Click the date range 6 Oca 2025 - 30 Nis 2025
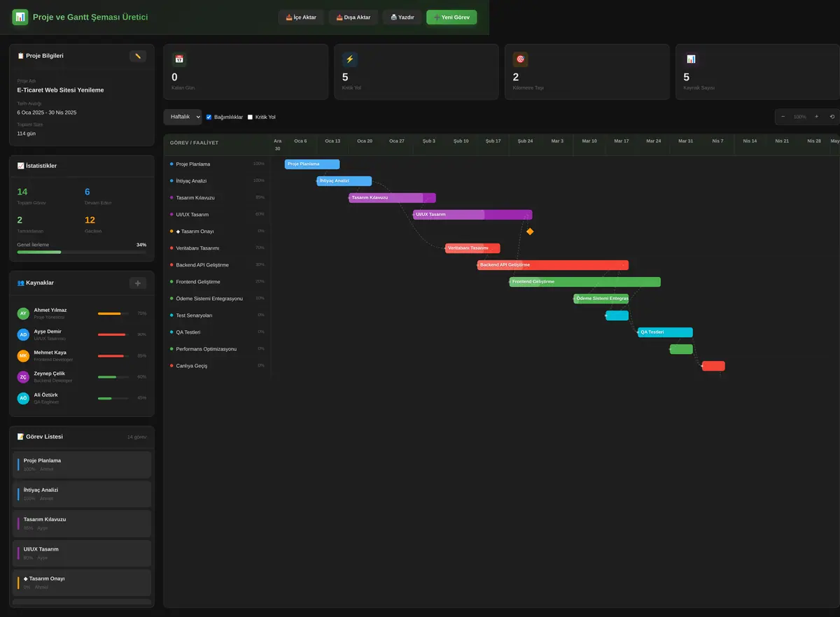This screenshot has height=617, width=840. (47, 112)
